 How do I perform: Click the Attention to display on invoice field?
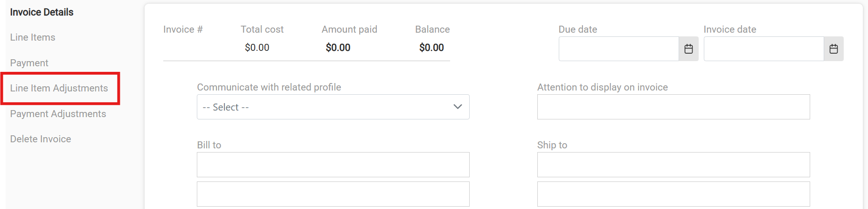(674, 107)
